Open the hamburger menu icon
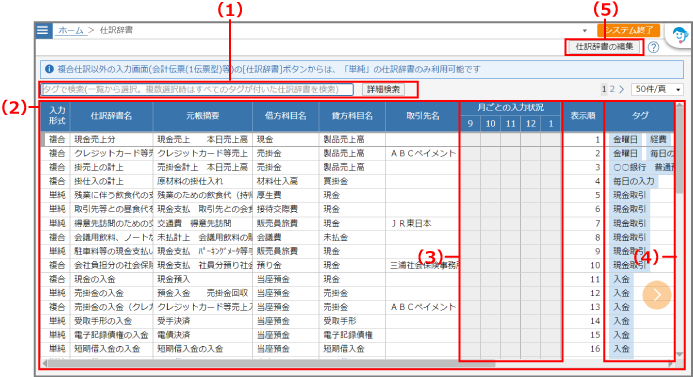 click(43, 30)
